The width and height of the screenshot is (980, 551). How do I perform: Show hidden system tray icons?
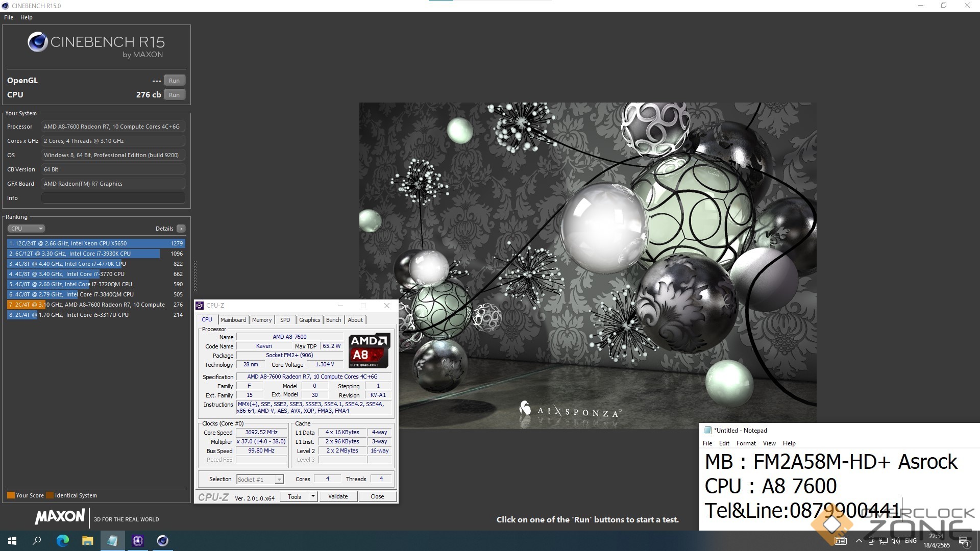[859, 541]
